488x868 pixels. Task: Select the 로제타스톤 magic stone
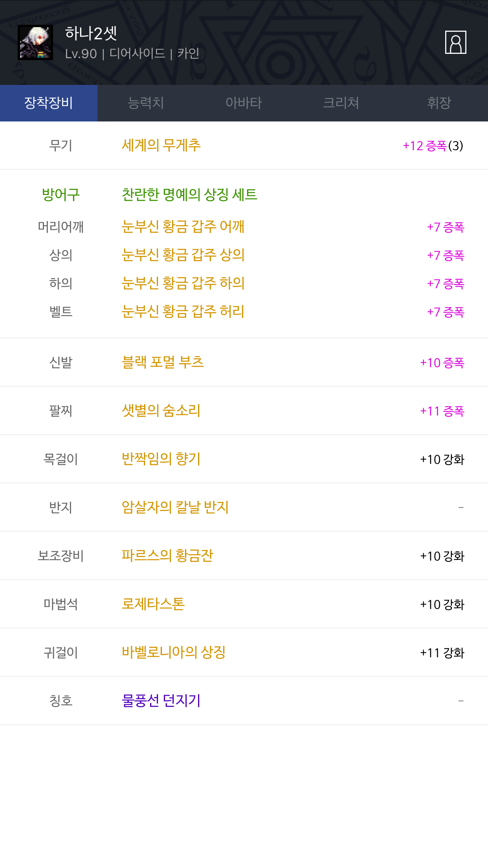coord(153,604)
